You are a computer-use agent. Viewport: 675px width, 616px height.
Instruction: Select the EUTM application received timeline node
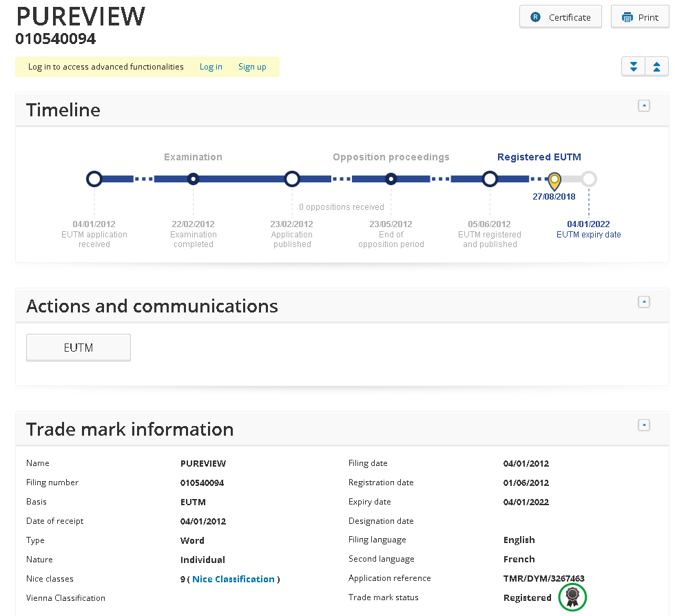tap(94, 179)
